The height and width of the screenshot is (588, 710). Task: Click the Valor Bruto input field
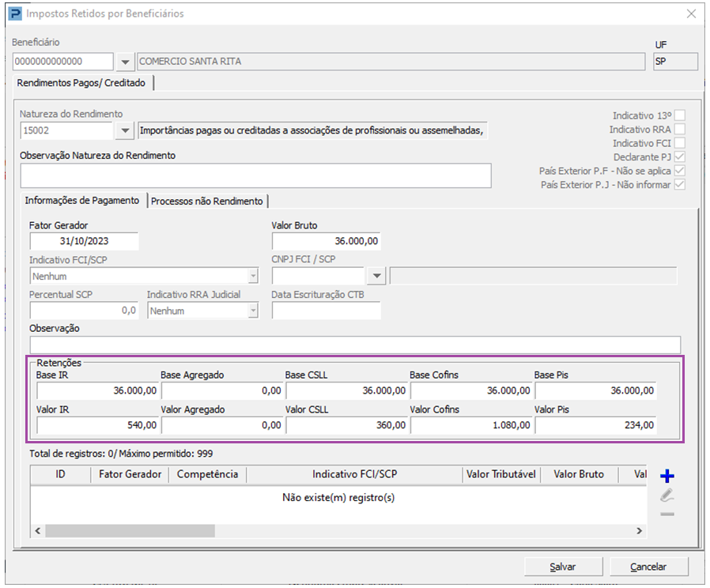pos(326,241)
